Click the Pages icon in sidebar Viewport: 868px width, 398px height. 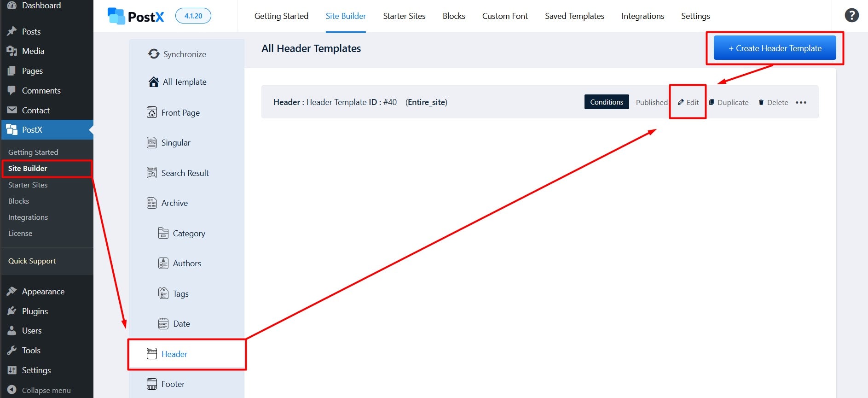pos(12,71)
